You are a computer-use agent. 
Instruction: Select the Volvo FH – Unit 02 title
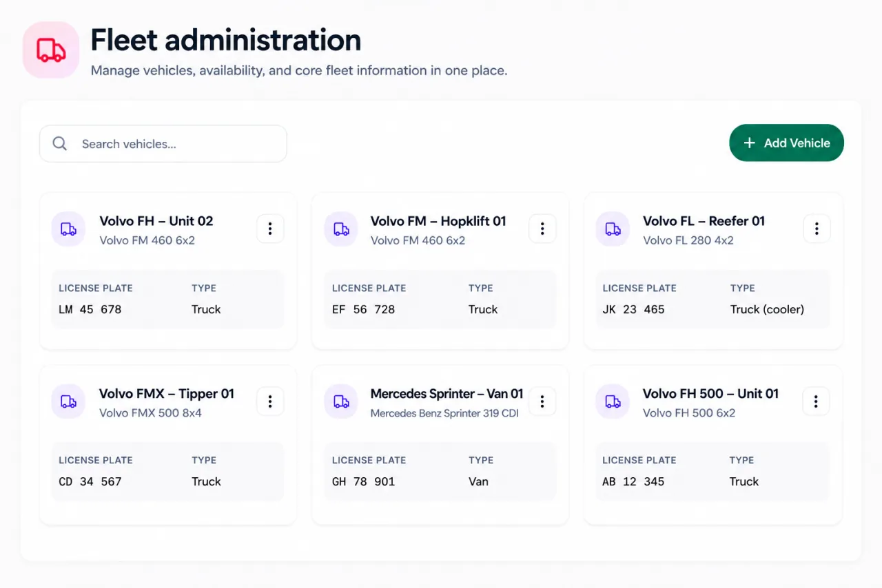coord(156,221)
